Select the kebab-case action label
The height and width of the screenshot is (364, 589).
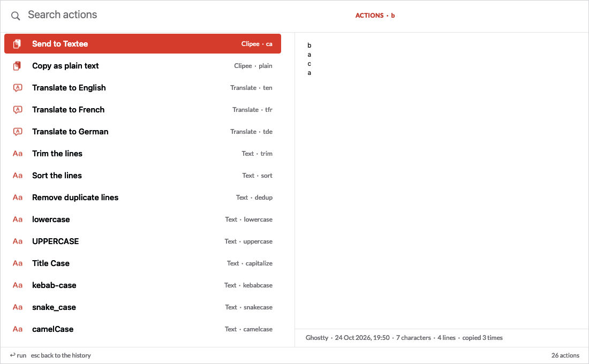coord(54,285)
